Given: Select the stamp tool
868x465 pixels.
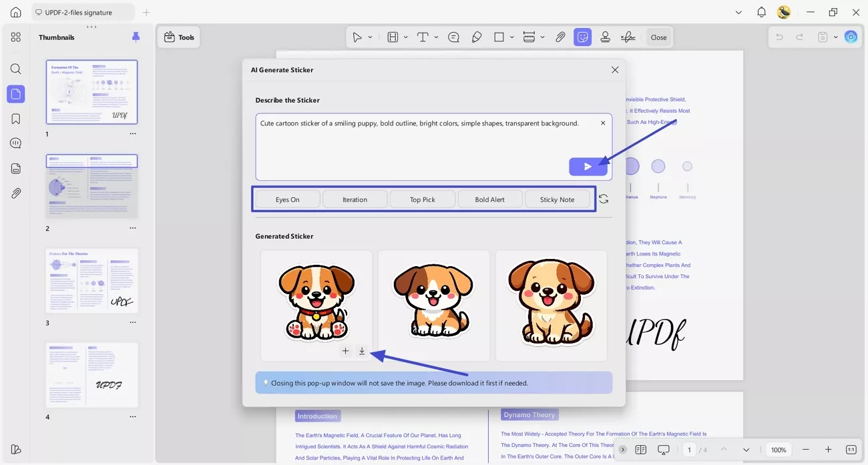Looking at the screenshot, I should tap(606, 37).
